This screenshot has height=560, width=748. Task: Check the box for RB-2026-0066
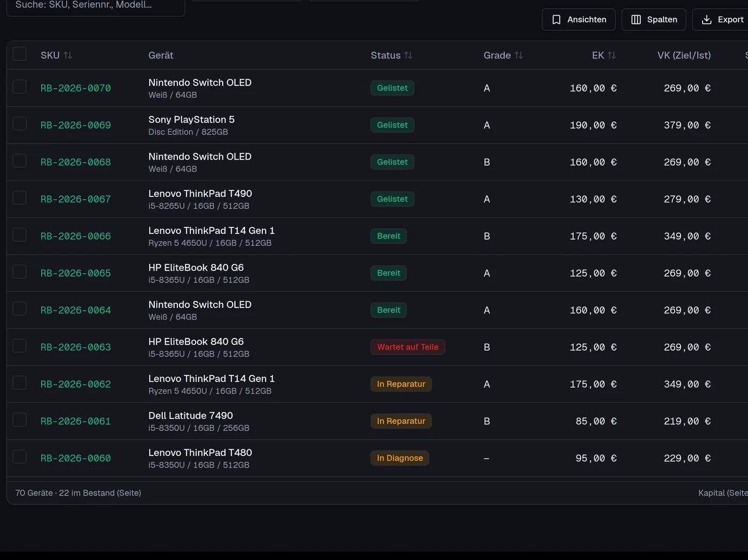[x=20, y=235]
